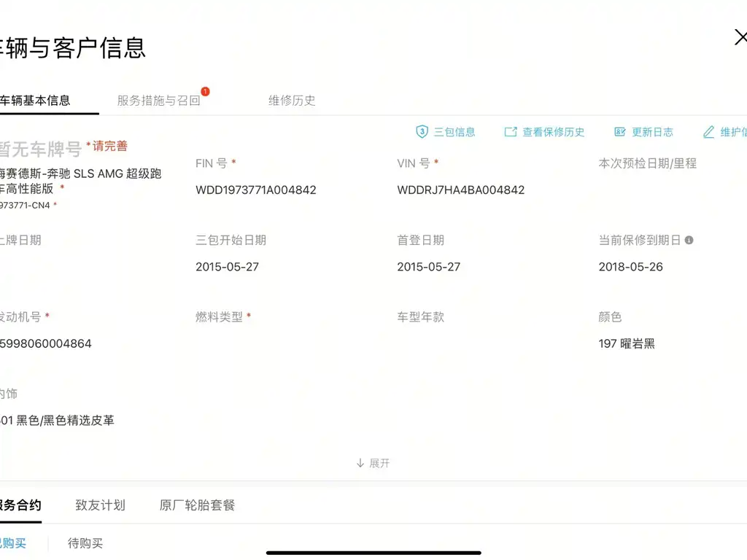
Task: Click the shield icon beside 三包信息
Action: click(x=422, y=132)
